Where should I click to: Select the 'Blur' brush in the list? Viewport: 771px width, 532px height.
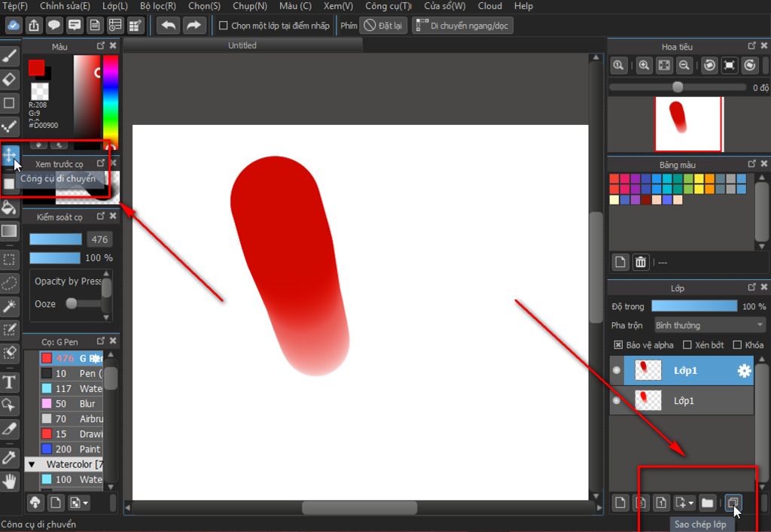72,404
